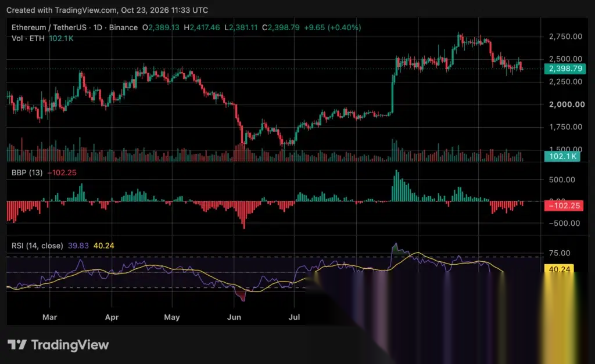
Task: Click the 2,250.00 price axis label
Action: [565, 81]
